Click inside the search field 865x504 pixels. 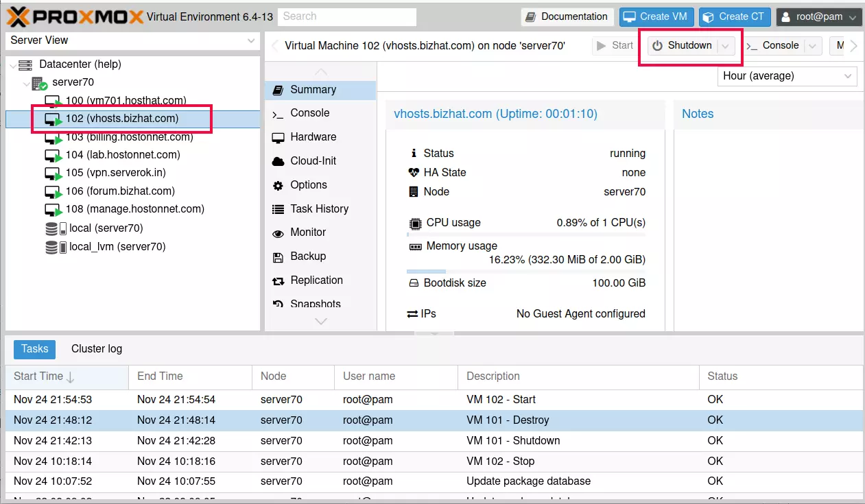pyautogui.click(x=346, y=16)
